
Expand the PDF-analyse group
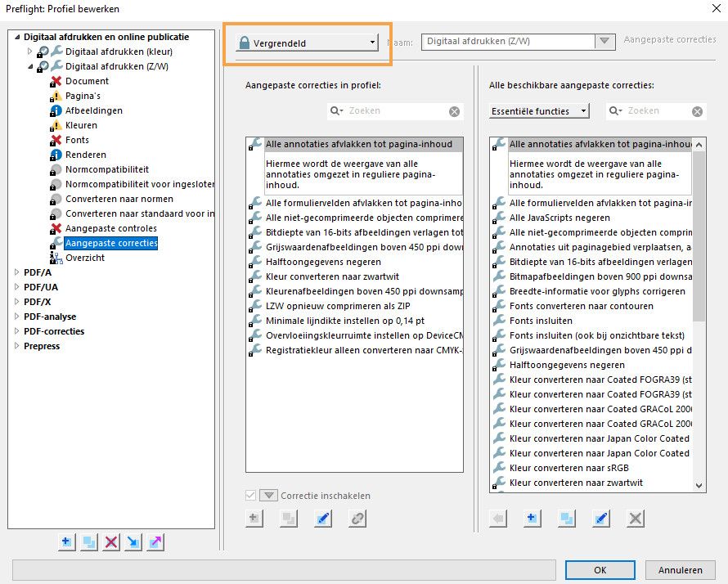point(16,317)
